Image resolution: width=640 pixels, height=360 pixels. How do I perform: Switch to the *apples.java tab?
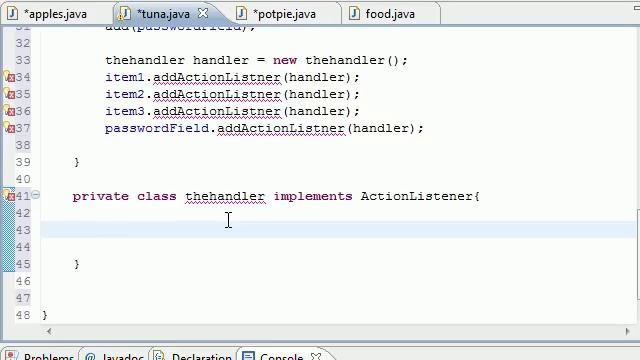coord(55,14)
